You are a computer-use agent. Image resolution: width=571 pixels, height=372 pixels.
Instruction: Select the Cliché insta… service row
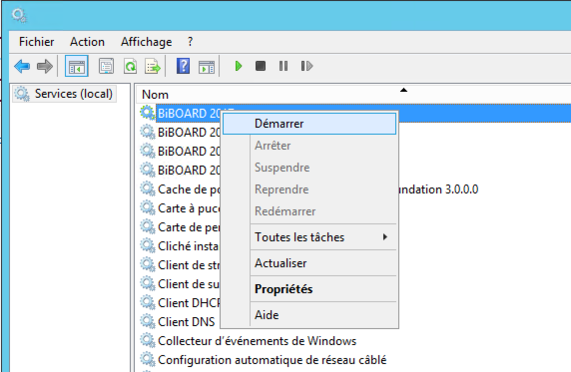tap(188, 246)
